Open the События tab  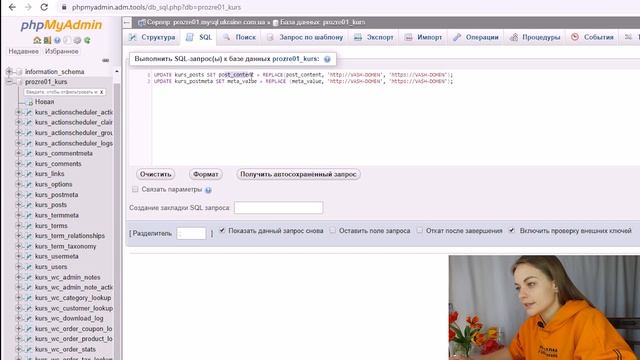click(592, 37)
